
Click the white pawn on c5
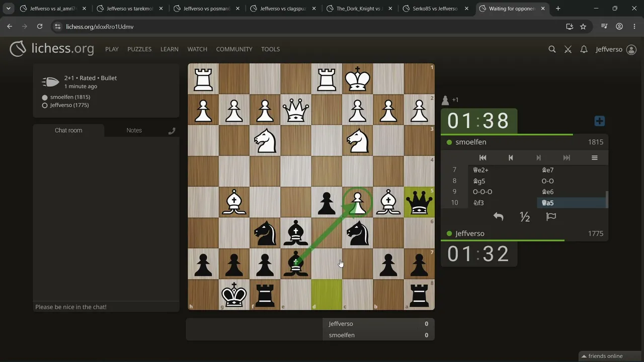click(358, 202)
